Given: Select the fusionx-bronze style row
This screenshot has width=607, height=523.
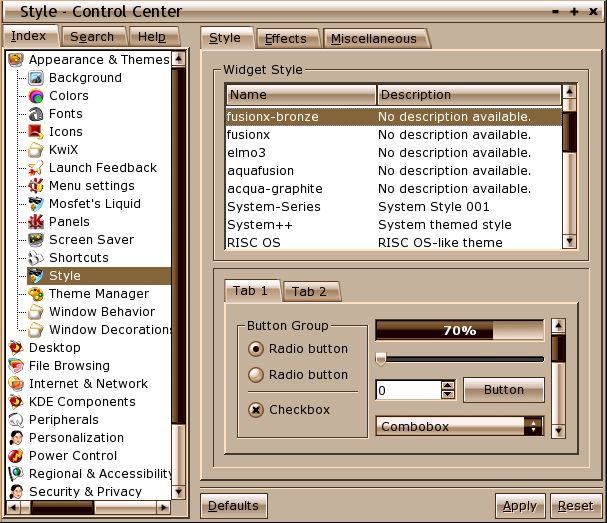Looking at the screenshot, I should [393, 117].
